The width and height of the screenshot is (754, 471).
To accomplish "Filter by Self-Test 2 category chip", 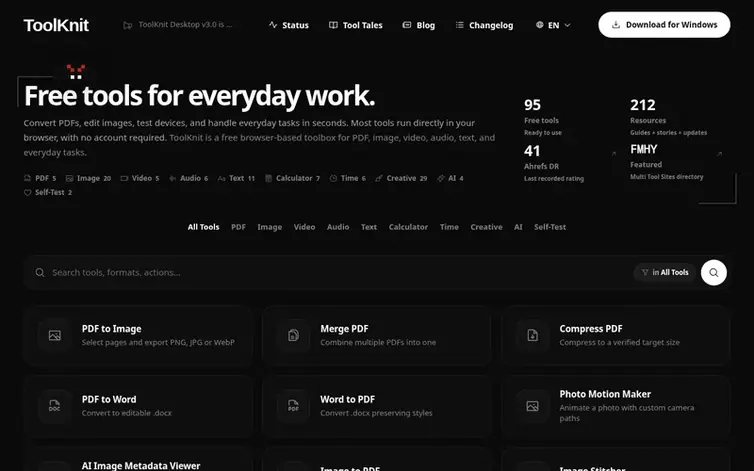I will pos(48,192).
